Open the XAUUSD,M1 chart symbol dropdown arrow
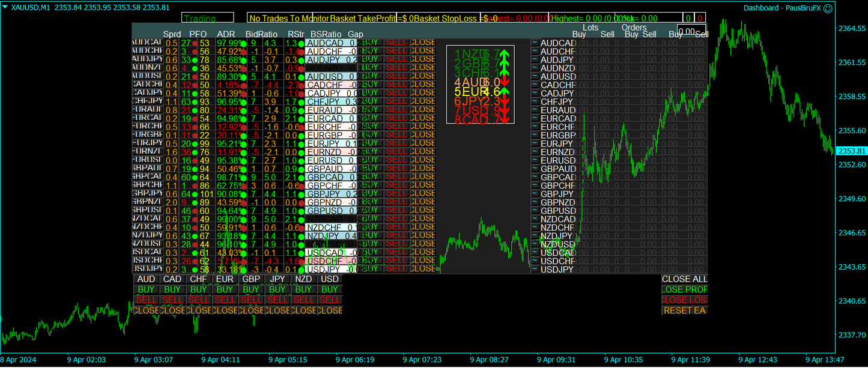 [5, 7]
